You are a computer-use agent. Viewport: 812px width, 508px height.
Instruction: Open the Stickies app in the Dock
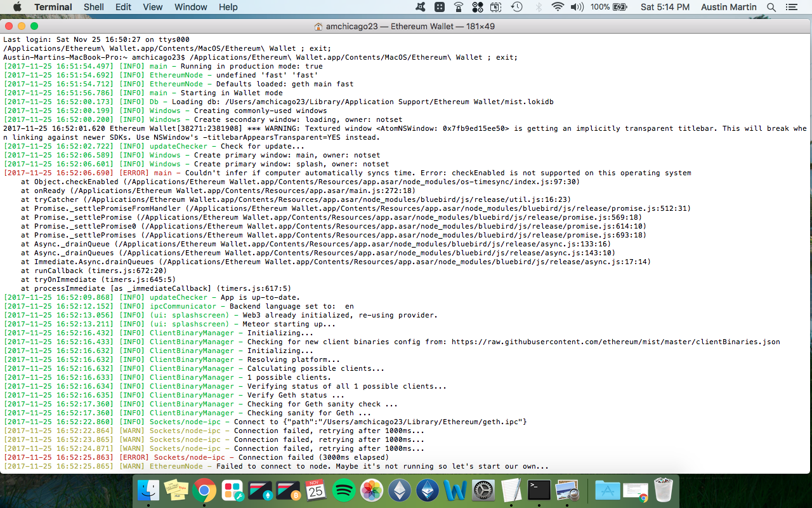[176, 490]
